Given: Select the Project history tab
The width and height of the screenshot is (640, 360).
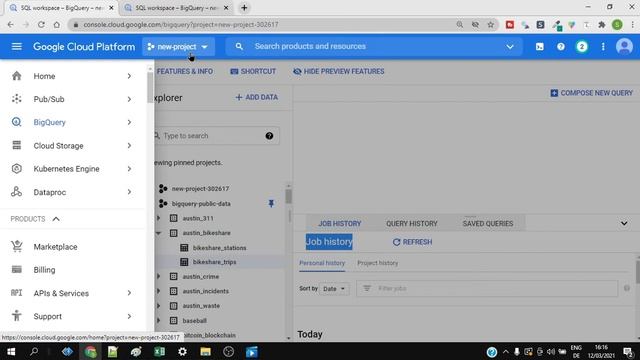Looking at the screenshot, I should [x=378, y=263].
